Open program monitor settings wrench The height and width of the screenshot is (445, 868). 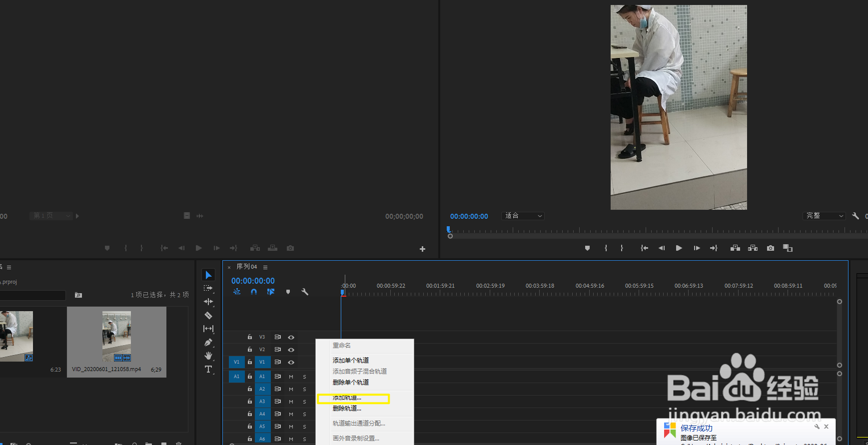[856, 216]
